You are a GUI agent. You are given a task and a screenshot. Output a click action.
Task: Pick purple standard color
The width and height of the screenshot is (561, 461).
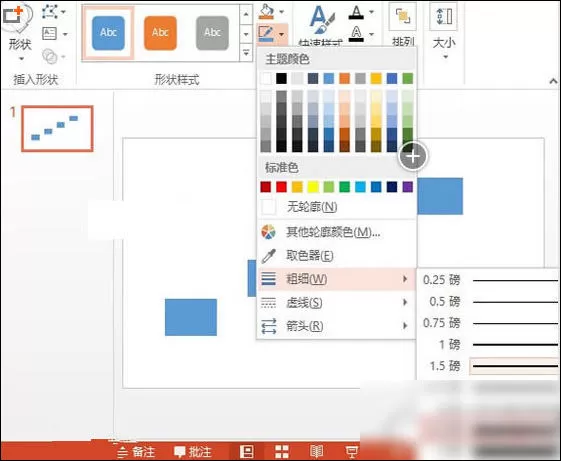pos(408,187)
